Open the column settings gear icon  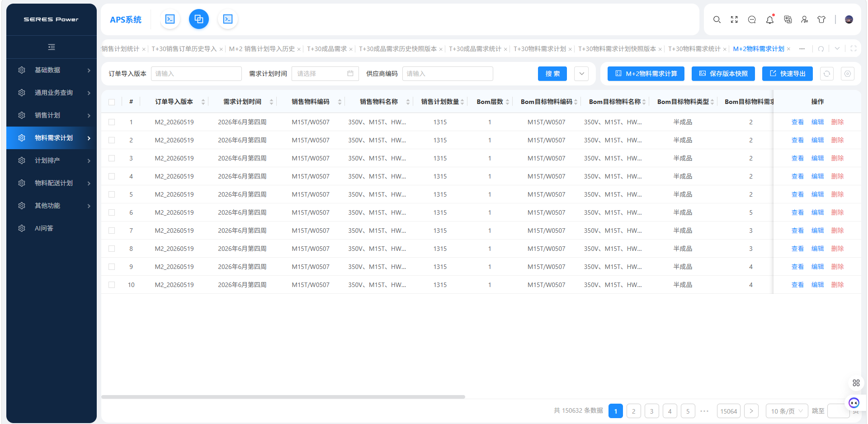coord(848,74)
